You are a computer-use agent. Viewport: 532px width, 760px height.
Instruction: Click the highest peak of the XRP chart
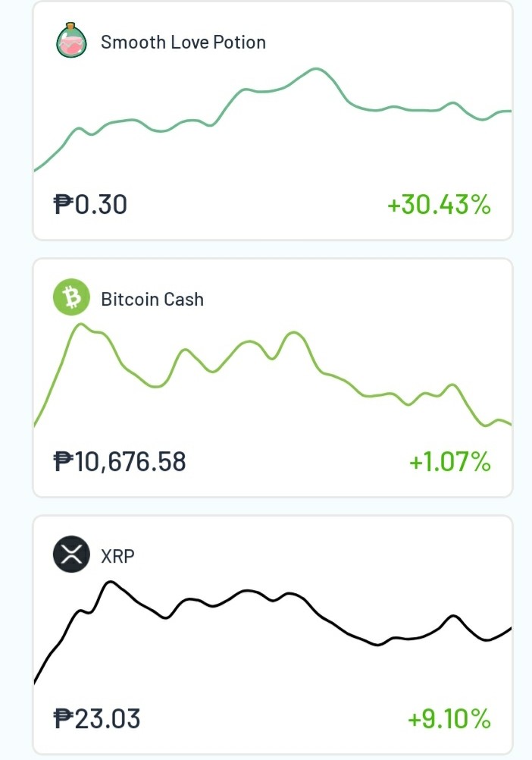(x=111, y=582)
